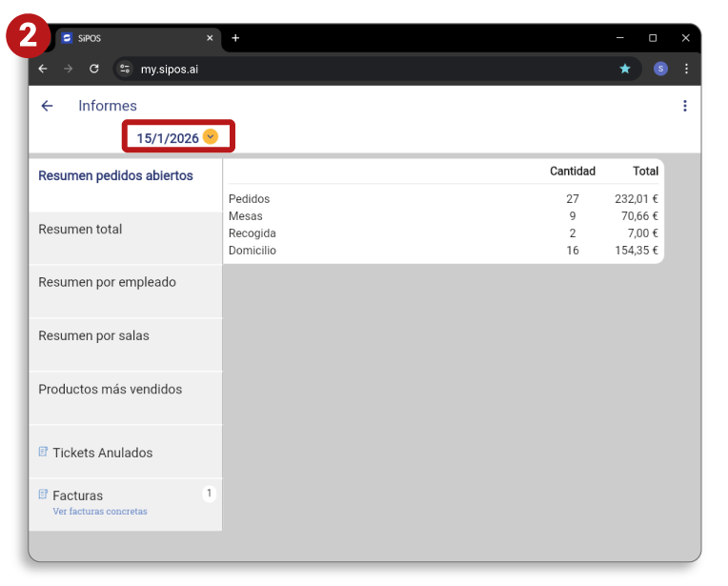Open the browser profile avatar

coord(660,69)
